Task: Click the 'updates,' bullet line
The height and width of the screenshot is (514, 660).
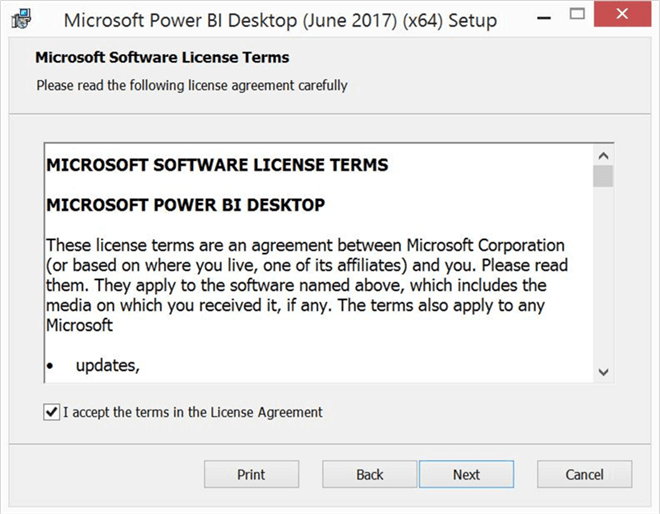Action: [x=107, y=365]
